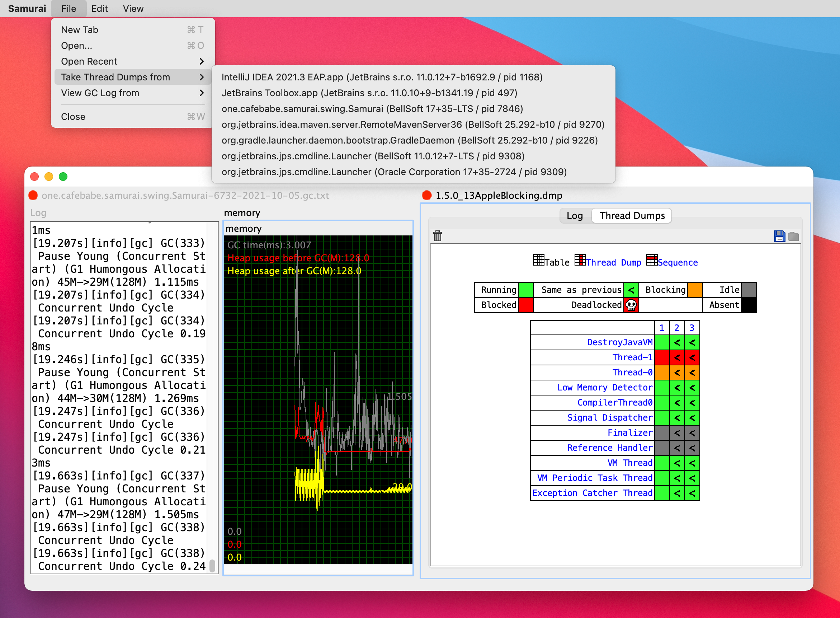Click Thread-1 arrow cell in dump 2
The image size is (840, 618).
point(677,358)
